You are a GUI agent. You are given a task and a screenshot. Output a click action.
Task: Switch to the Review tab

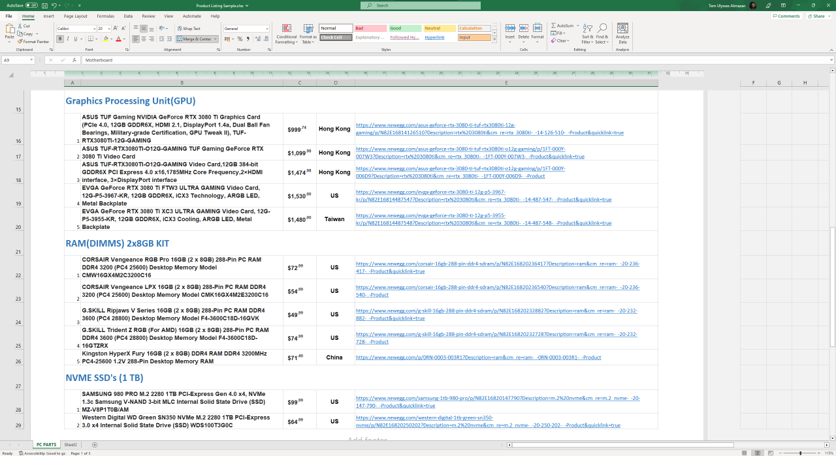pyautogui.click(x=148, y=17)
